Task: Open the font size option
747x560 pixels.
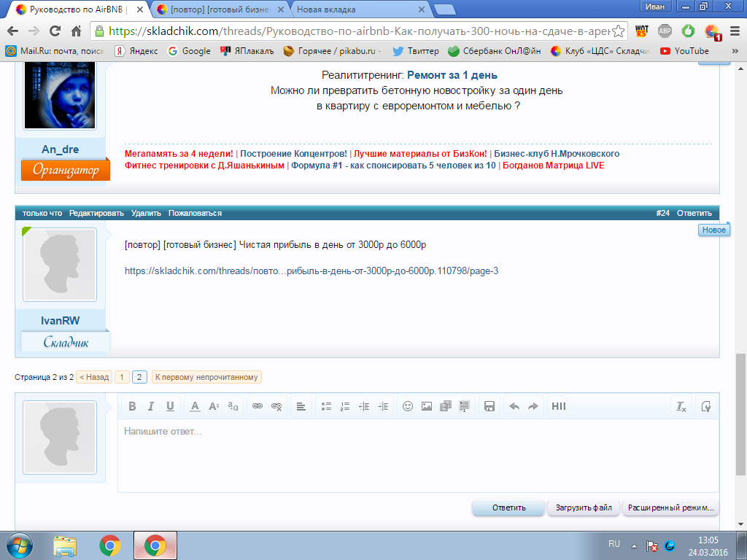Action: click(214, 406)
